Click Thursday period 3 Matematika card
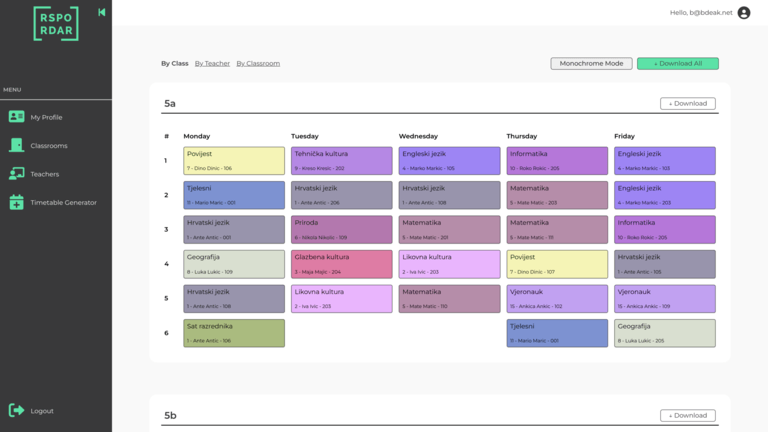768x432 pixels. coord(557,229)
